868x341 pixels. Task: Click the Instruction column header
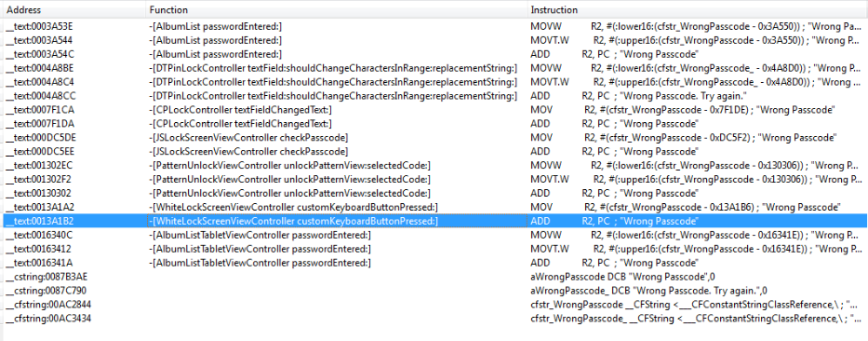coord(698,10)
